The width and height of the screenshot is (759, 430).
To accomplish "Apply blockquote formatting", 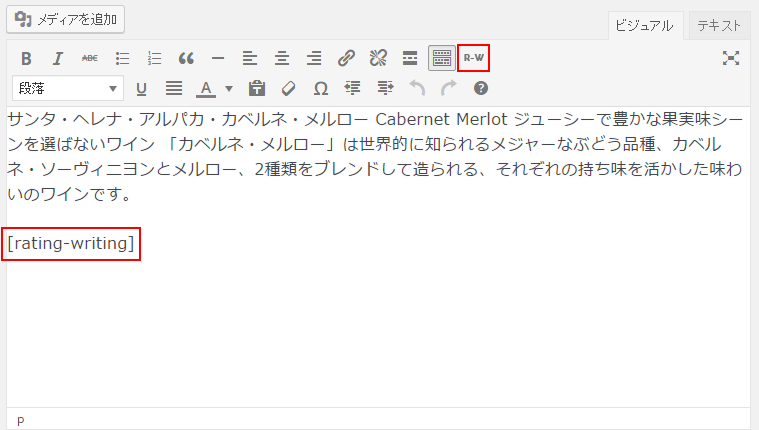I will click(186, 59).
